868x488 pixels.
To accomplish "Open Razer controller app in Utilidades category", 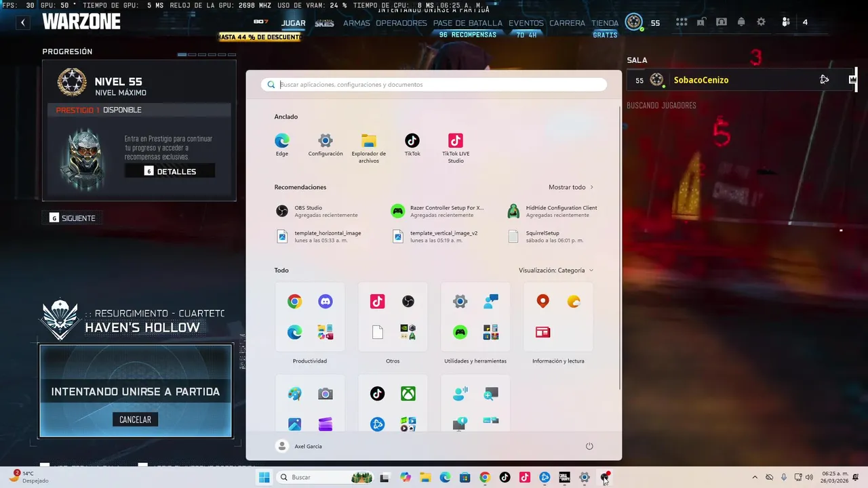I will pyautogui.click(x=460, y=332).
